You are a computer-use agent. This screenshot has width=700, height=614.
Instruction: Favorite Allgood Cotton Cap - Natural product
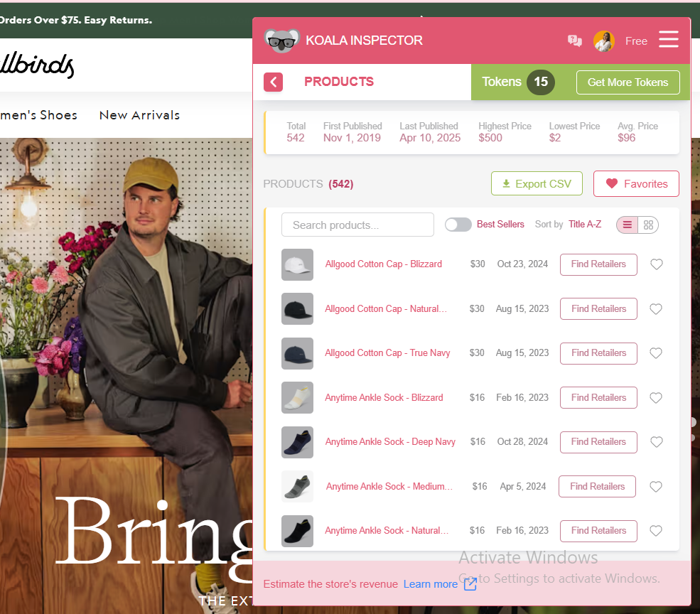coord(656,309)
